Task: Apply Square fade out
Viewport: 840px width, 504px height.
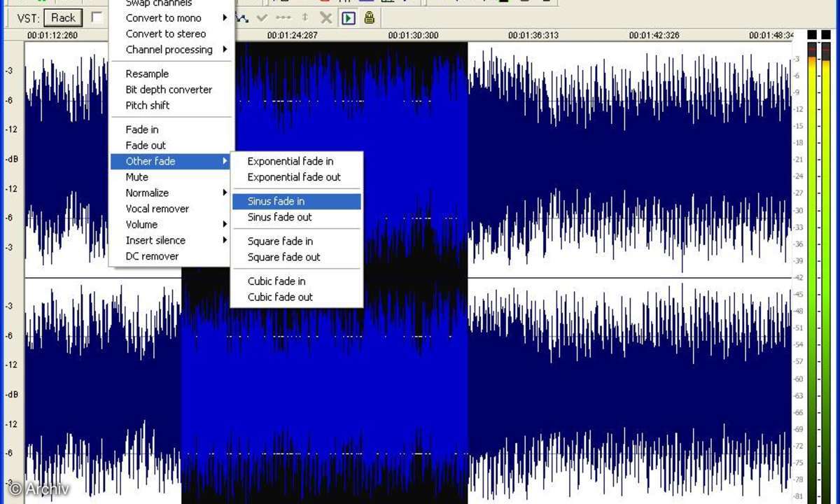Action: pos(297,257)
